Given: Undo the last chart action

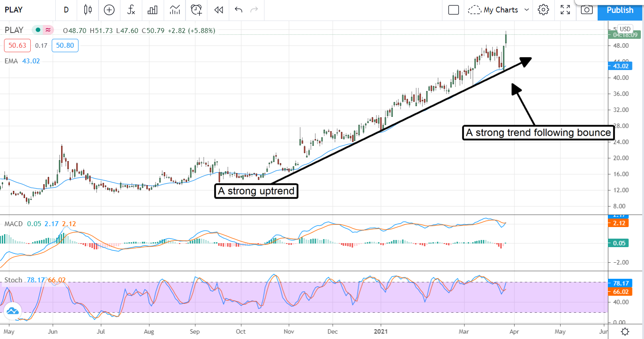Looking at the screenshot, I should tap(239, 10).
